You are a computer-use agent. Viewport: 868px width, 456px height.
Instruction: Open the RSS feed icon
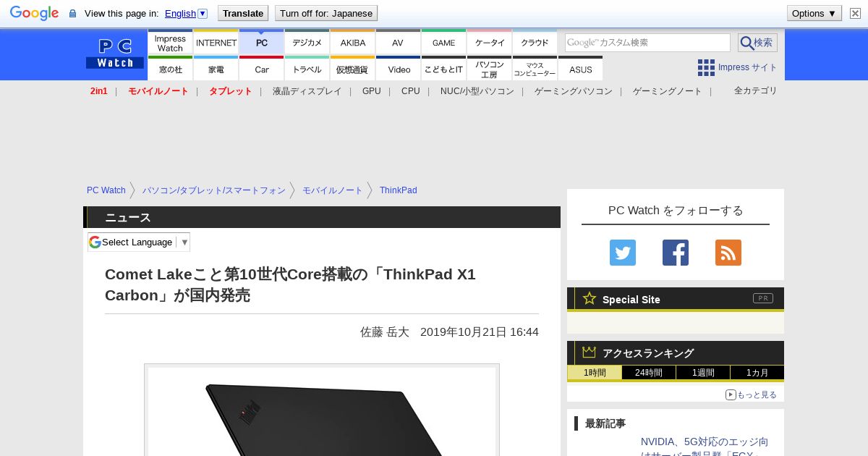click(x=728, y=253)
